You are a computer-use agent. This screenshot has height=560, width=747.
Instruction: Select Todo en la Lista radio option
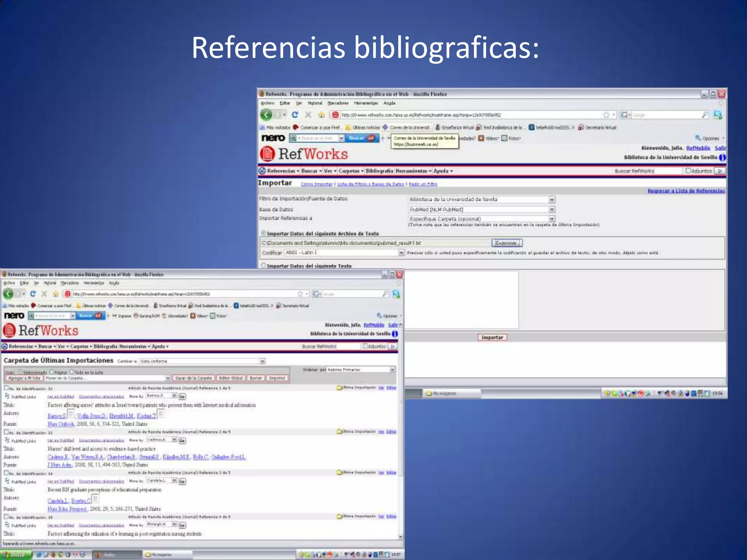(72, 372)
